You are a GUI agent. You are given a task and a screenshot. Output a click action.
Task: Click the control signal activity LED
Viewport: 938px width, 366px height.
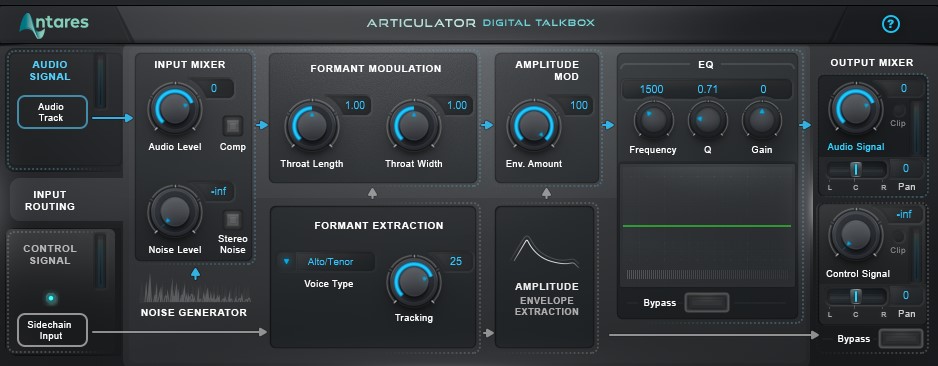[51, 298]
